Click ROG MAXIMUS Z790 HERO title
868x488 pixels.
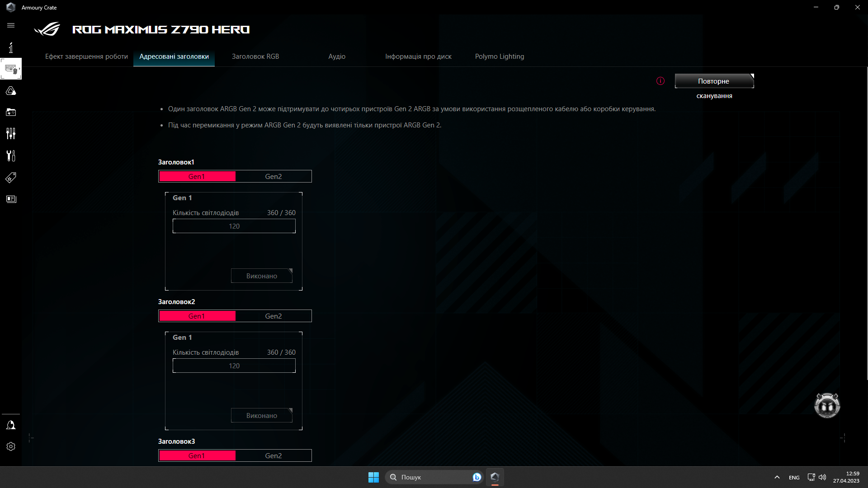point(161,29)
